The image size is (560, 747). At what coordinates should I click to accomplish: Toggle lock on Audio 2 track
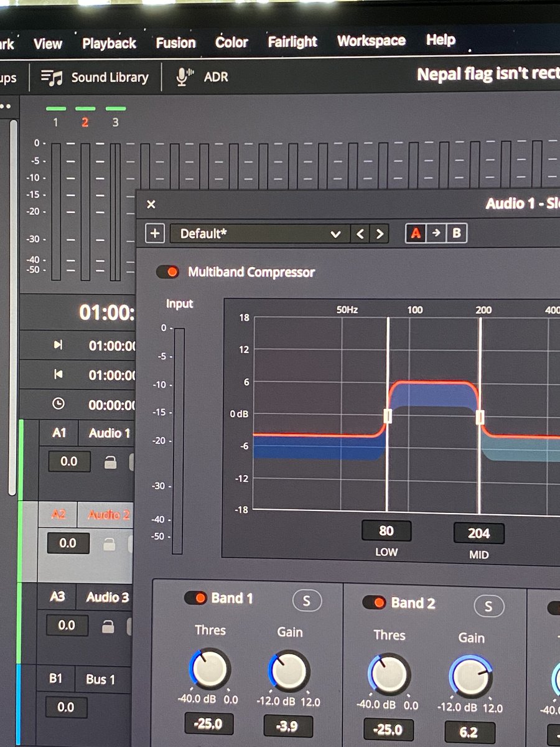click(110, 545)
